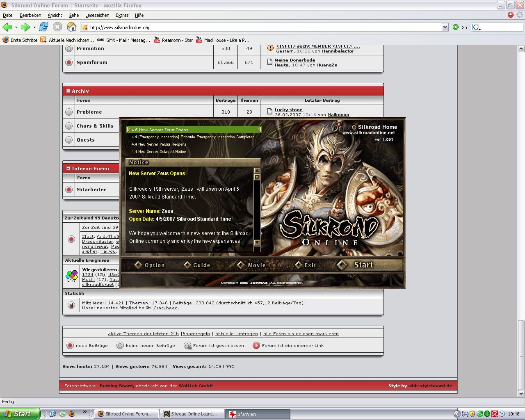
Task: Collapse the Archiv forum category
Action: (68, 91)
